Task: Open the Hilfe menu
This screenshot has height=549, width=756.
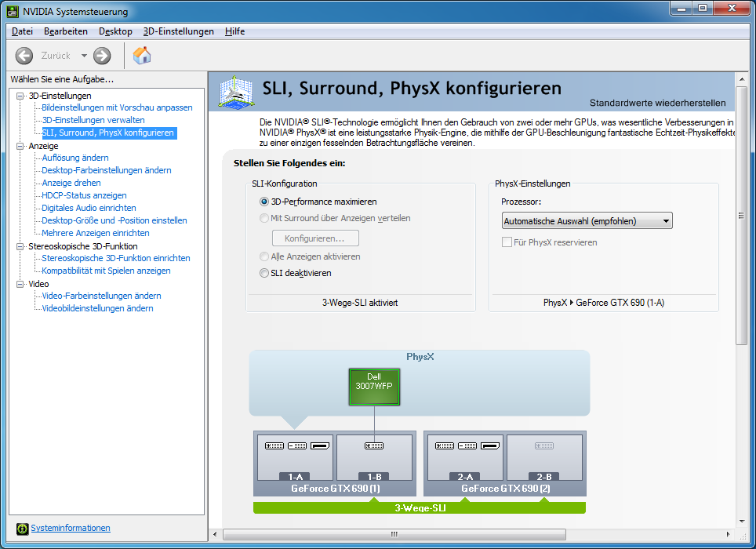Action: pos(234,31)
